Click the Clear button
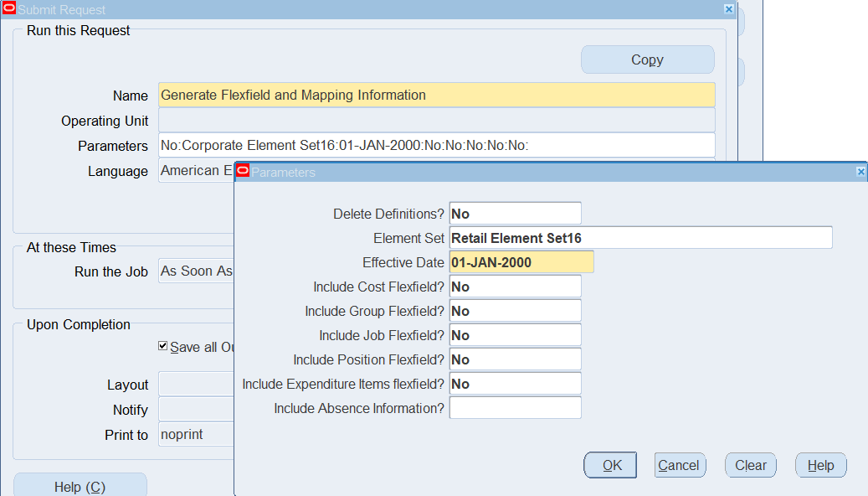Image resolution: width=868 pixels, height=496 pixels. point(750,465)
